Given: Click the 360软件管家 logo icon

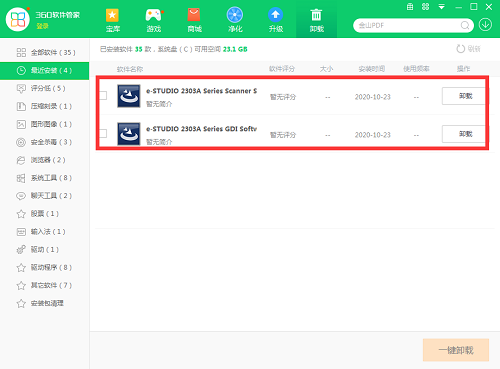Looking at the screenshot, I should pyautogui.click(x=18, y=20).
